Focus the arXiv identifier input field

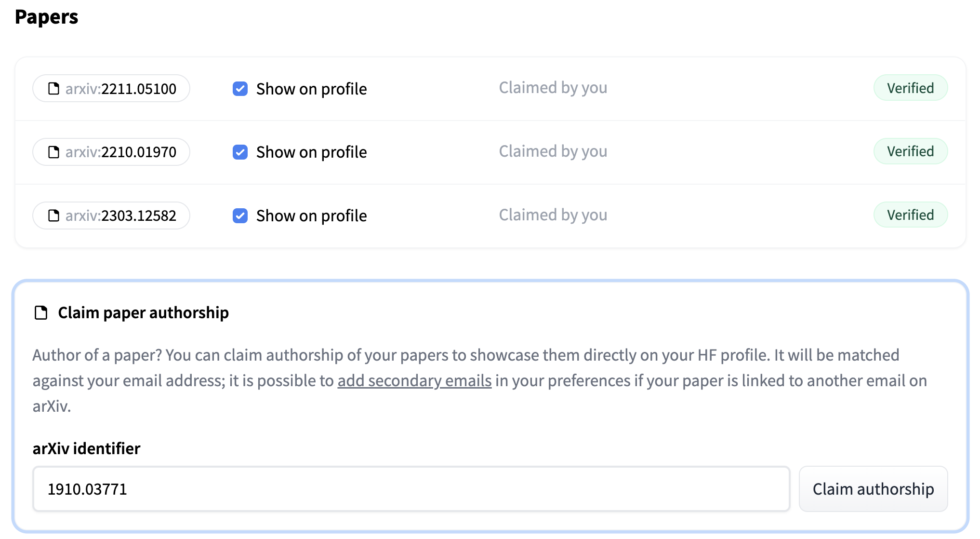pyautogui.click(x=411, y=489)
